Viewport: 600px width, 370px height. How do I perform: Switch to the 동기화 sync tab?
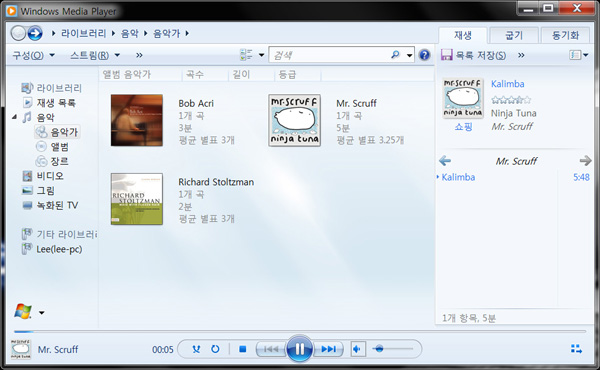click(x=565, y=36)
